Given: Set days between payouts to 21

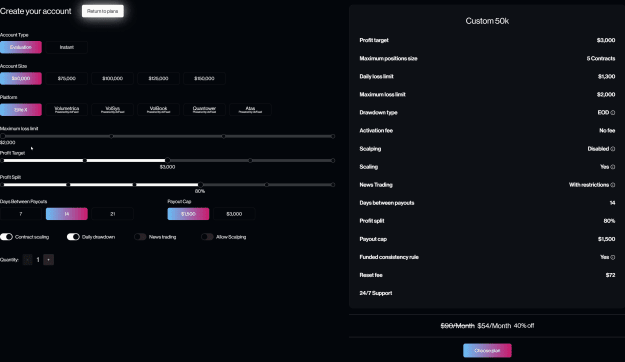Looking at the screenshot, I should 112,214.
